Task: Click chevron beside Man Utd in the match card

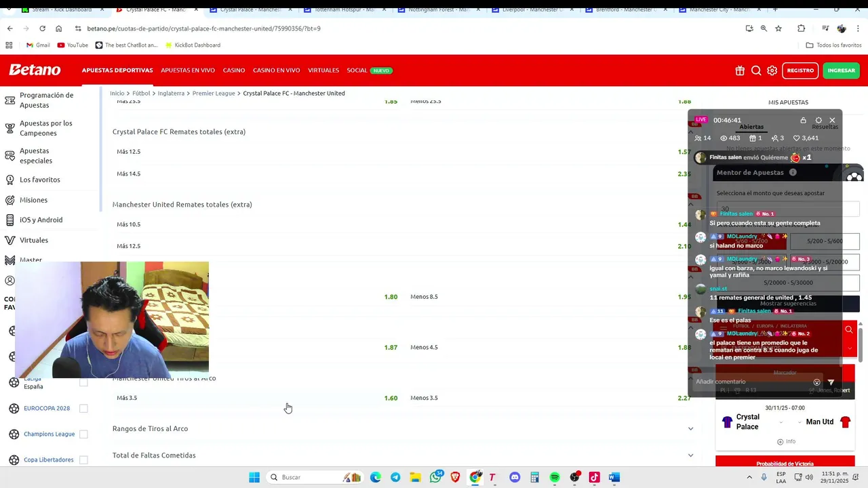Action: click(800, 422)
